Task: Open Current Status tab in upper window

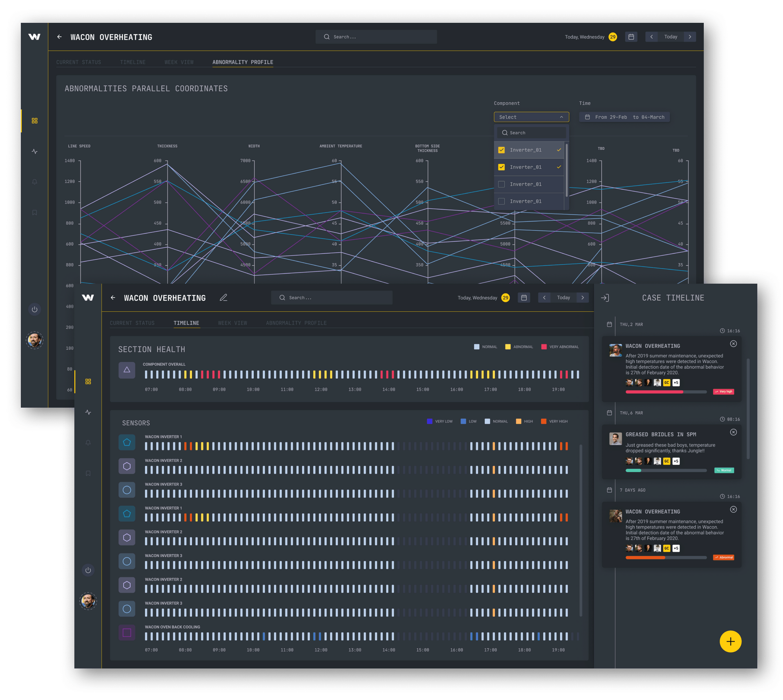Action: click(x=79, y=62)
